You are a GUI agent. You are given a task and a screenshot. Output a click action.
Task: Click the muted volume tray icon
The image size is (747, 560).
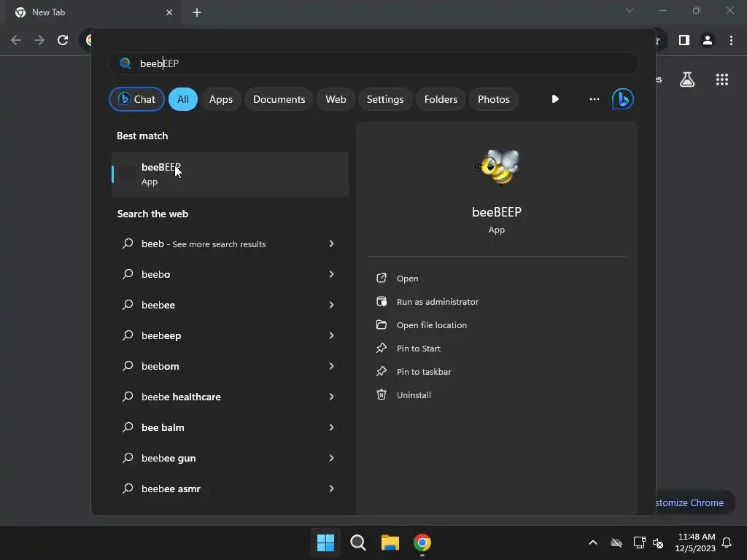(658, 542)
